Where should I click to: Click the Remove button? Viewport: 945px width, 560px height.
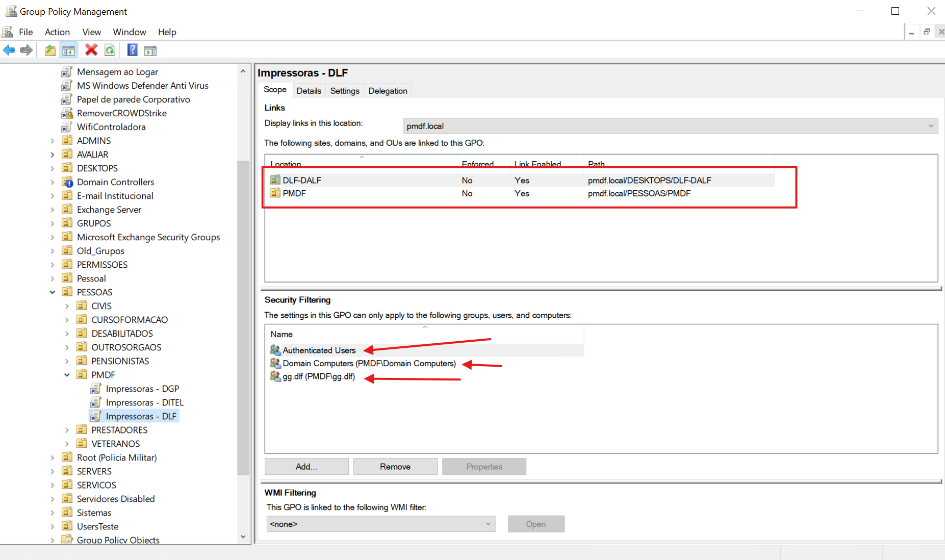pyautogui.click(x=395, y=467)
